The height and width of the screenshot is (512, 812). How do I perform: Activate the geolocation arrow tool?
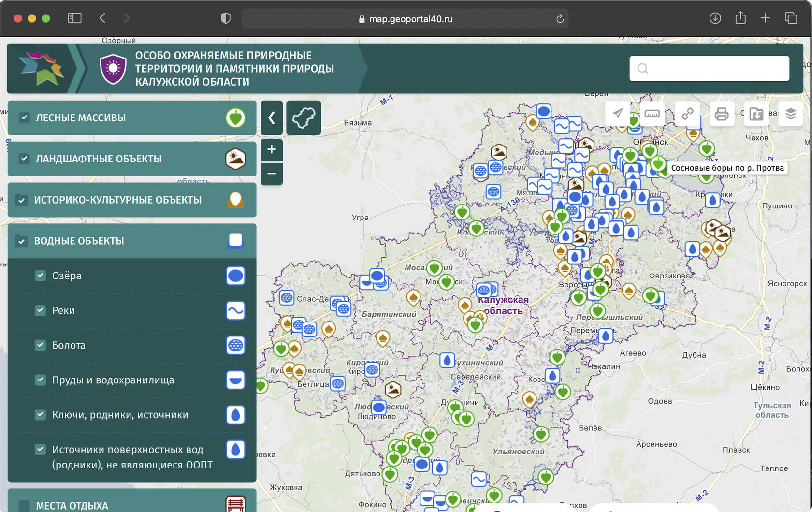(x=618, y=114)
